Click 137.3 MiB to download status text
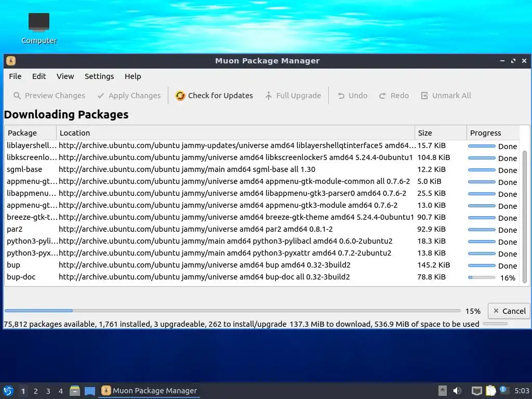The width and height of the screenshot is (532, 399). (x=329, y=324)
